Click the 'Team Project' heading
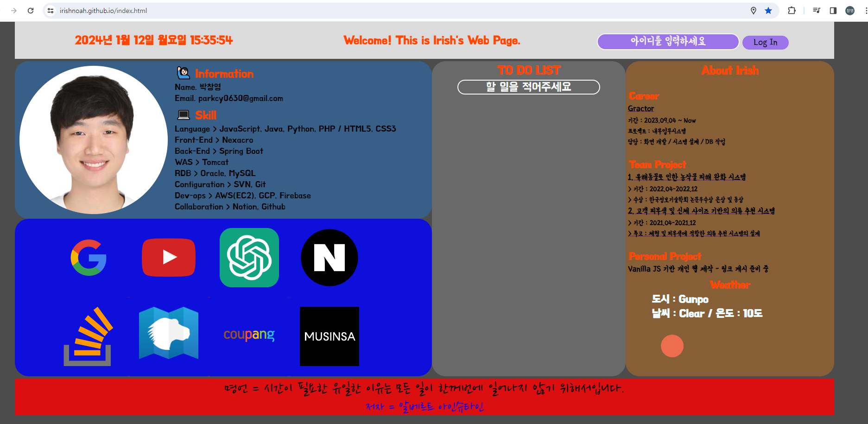This screenshot has width=868, height=424. 657,165
